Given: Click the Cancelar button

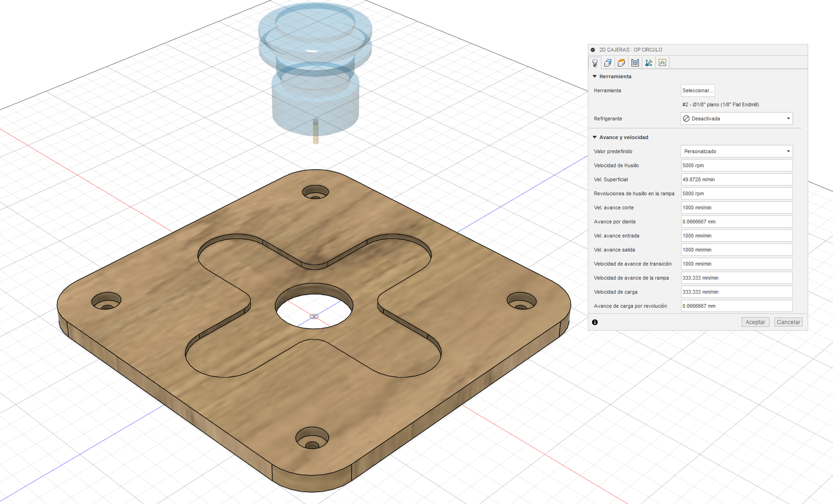Looking at the screenshot, I should coord(788,322).
